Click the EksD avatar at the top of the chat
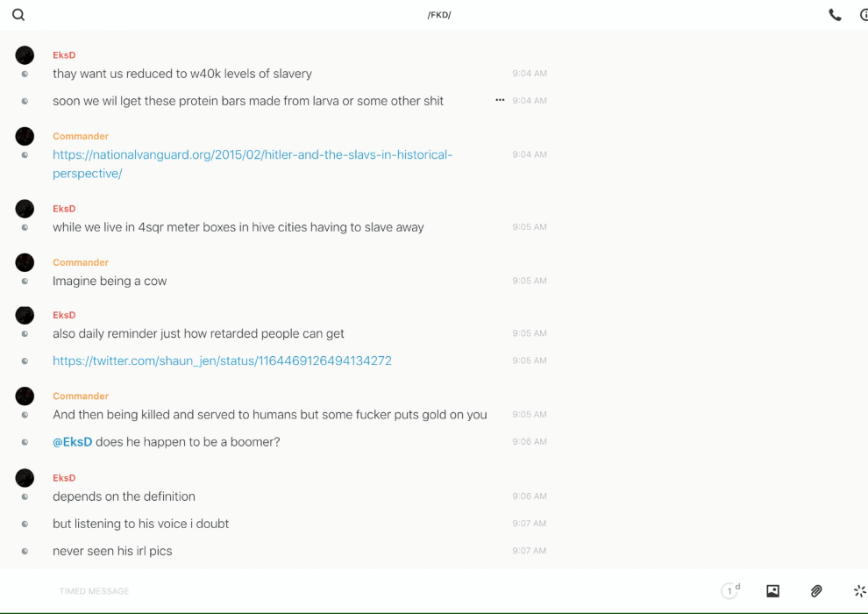Viewport: 868px width, 614px height. click(25, 55)
